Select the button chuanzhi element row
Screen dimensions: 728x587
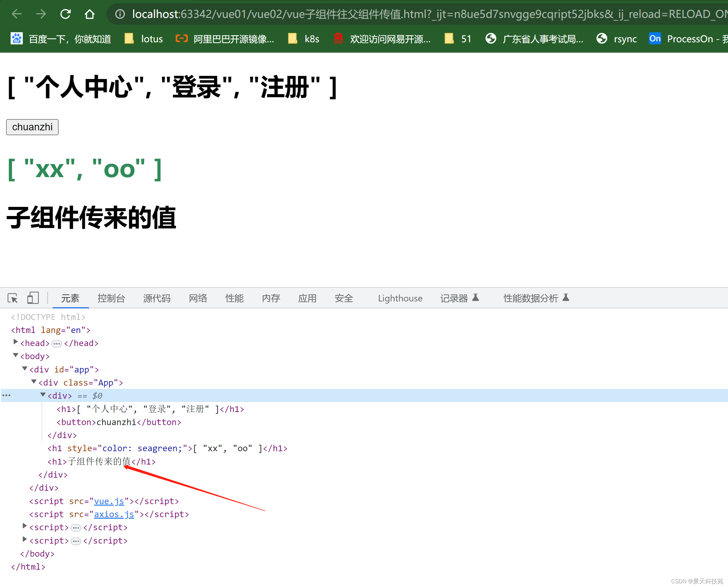tap(119, 422)
